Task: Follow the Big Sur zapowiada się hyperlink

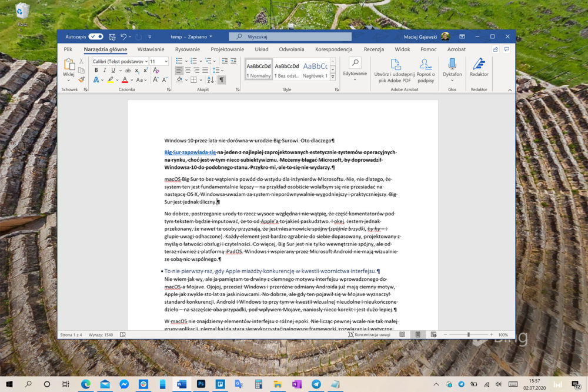Action: (x=190, y=152)
